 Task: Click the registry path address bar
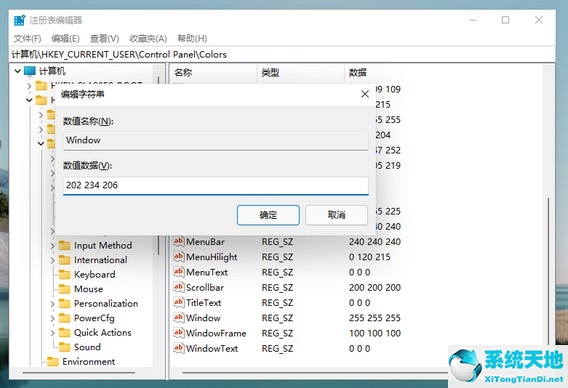(x=283, y=54)
